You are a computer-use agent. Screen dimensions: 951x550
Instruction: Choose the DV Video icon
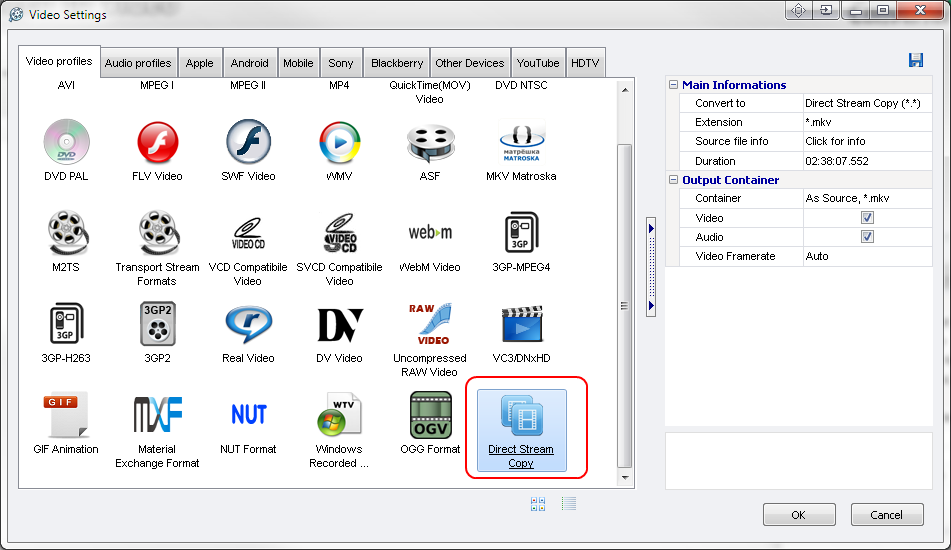coord(340,325)
